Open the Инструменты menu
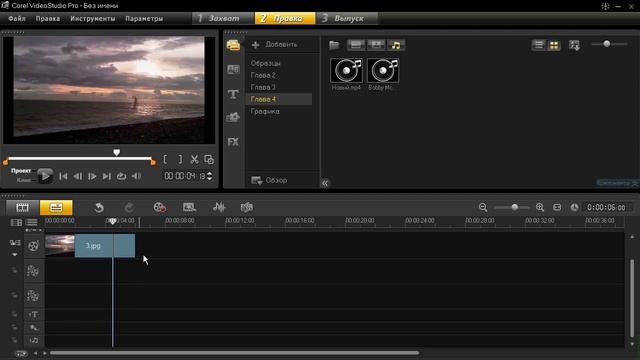The width and height of the screenshot is (640, 360). (93, 18)
